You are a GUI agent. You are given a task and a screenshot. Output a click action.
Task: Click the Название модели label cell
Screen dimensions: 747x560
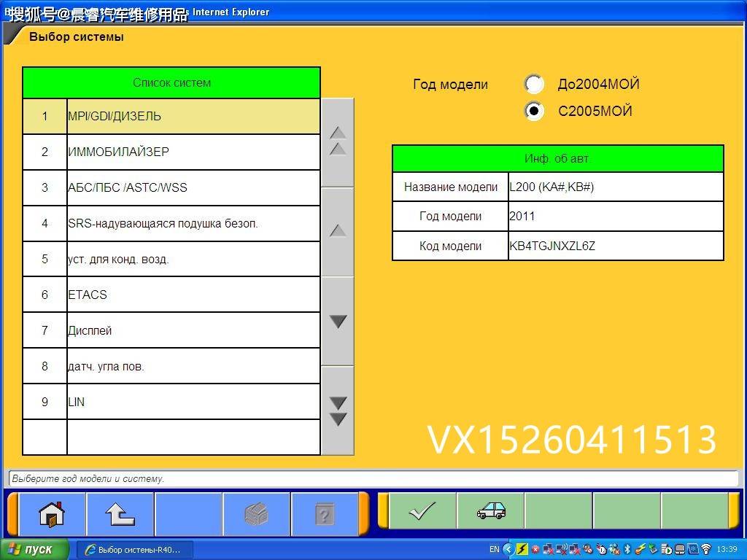451,187
